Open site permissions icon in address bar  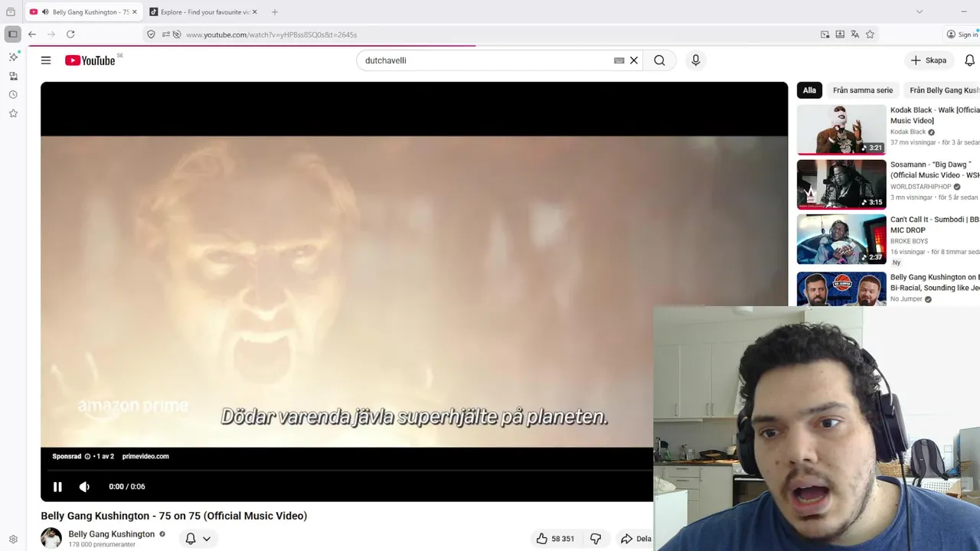point(165,34)
